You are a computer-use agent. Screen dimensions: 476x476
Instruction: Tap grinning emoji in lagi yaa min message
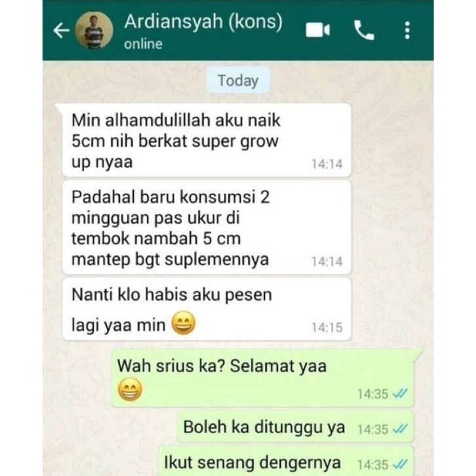[x=184, y=323]
